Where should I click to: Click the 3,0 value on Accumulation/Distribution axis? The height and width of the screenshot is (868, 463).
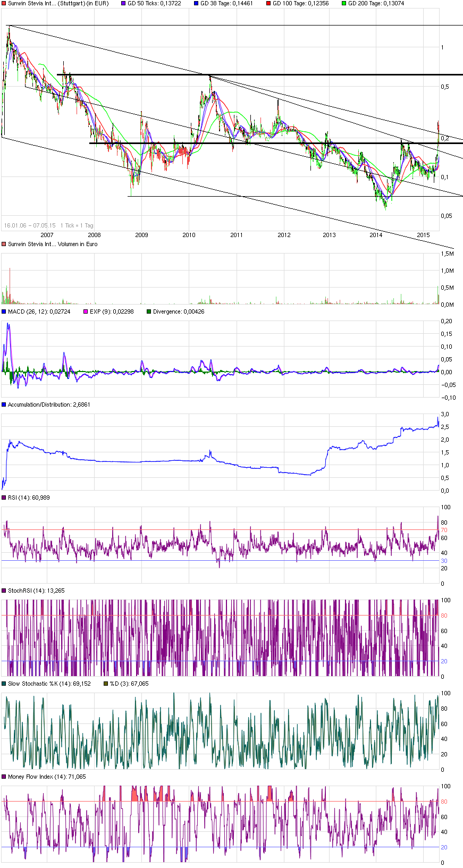point(445,414)
